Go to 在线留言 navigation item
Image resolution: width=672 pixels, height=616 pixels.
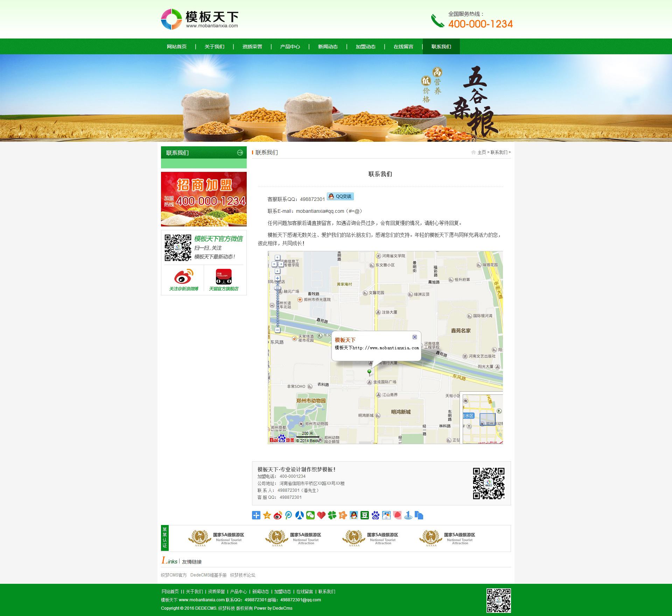point(403,47)
